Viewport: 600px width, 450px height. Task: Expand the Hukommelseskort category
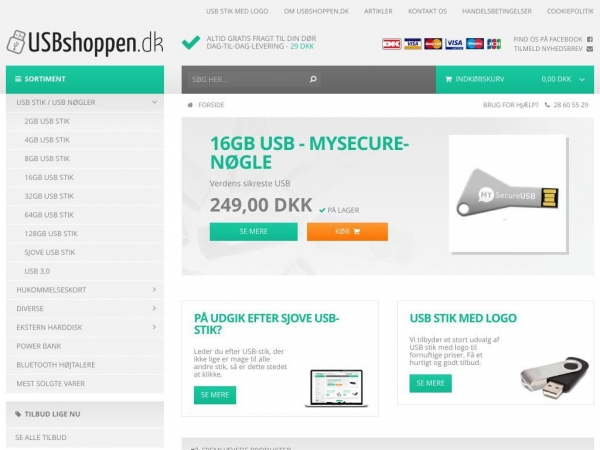[x=154, y=290]
